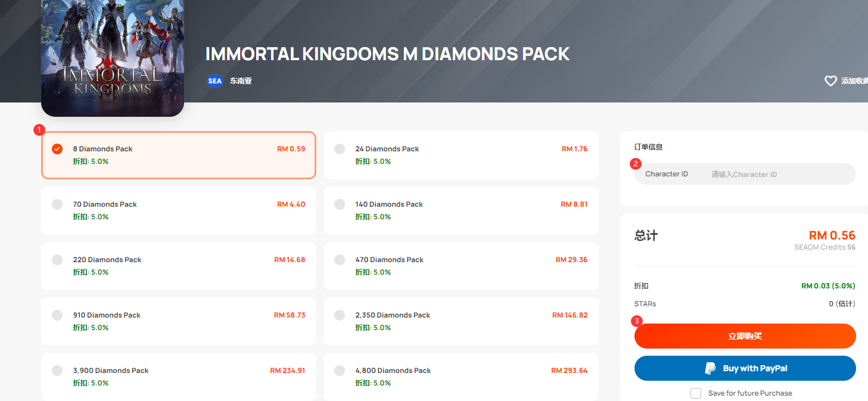The width and height of the screenshot is (868, 401).
Task: Click the orange checkmark on 8 Diamonds Pack
Action: tap(57, 149)
